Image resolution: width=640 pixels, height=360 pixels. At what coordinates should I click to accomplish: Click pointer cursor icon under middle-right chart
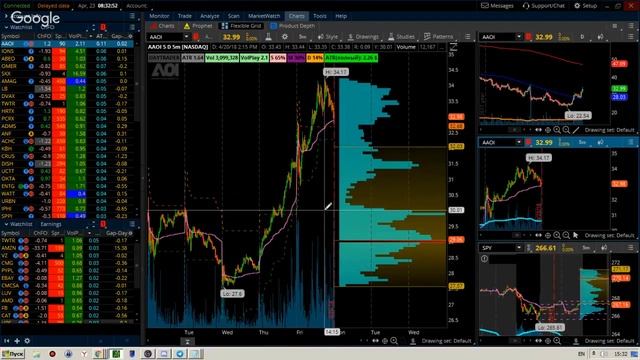[x=576, y=235]
